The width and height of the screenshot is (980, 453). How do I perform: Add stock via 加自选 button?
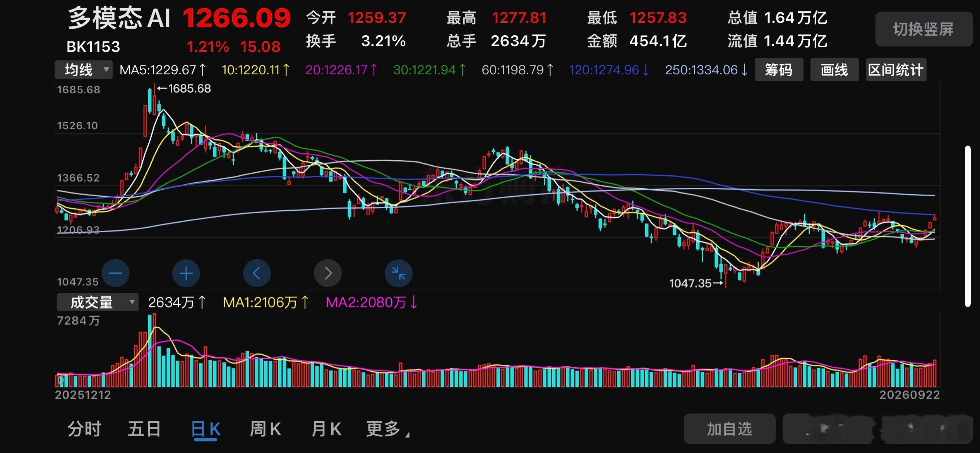tap(730, 429)
